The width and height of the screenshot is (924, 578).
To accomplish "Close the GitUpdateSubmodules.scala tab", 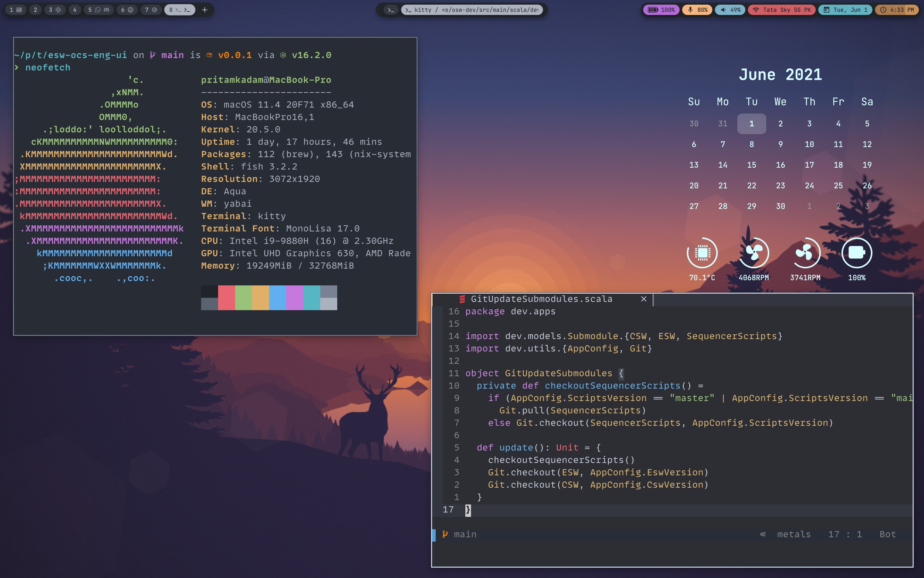I will click(x=644, y=299).
